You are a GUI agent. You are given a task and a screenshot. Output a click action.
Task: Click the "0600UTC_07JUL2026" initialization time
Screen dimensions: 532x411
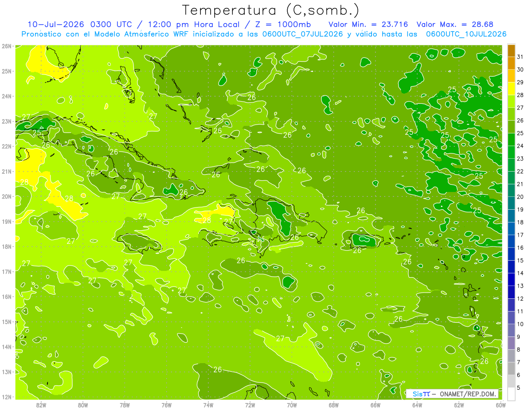tap(302, 34)
